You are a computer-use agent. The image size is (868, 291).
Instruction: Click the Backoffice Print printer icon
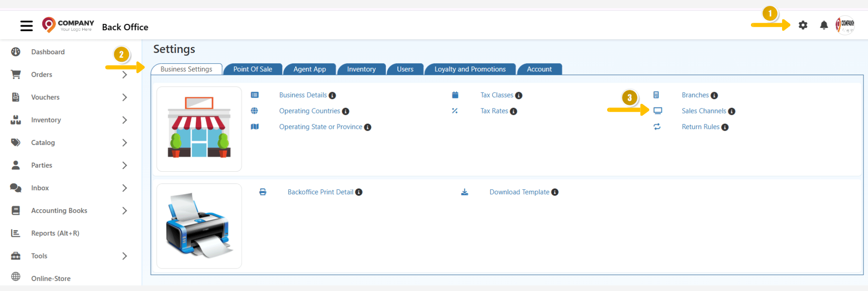(263, 192)
